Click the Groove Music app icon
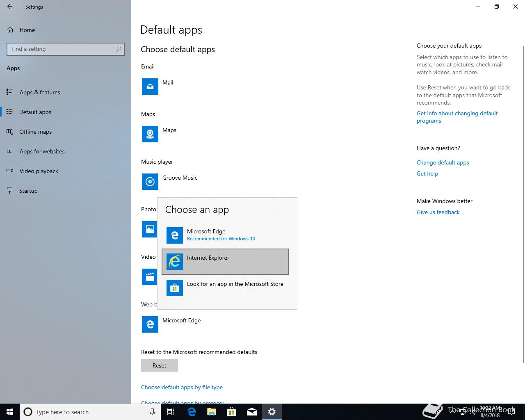525x420 pixels. 150,182
